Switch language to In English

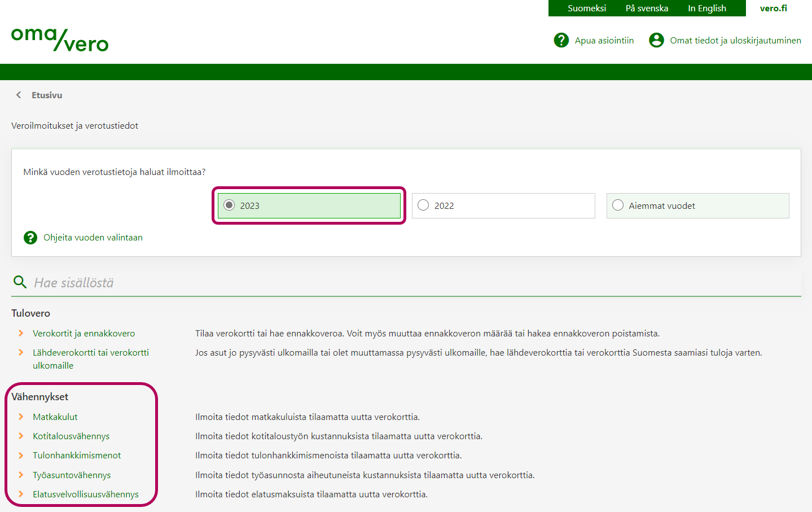706,8
